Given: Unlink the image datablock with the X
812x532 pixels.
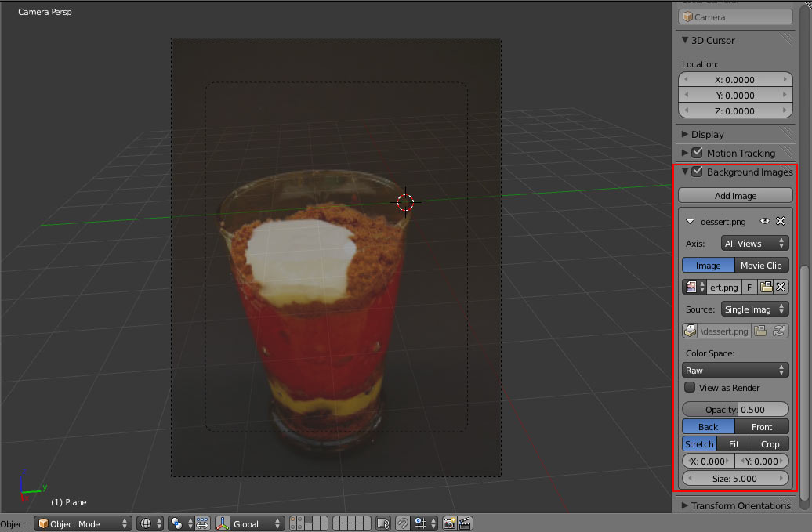Looking at the screenshot, I should tap(781, 288).
